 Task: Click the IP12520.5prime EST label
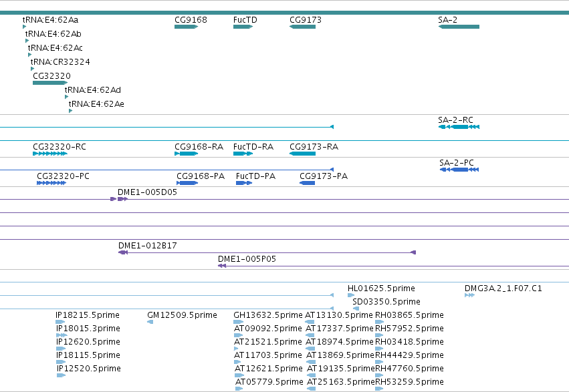[89, 369]
